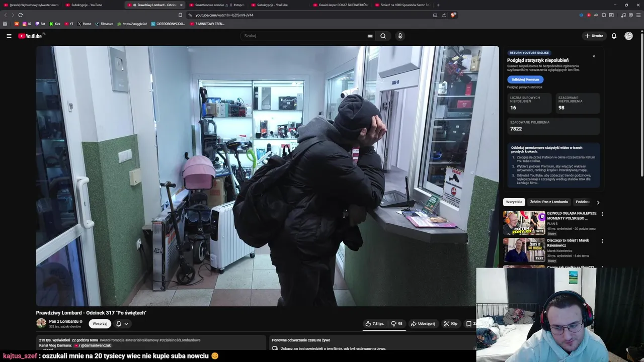644x362 pixels.
Task: Open the 'Pan z Lombardu' channel name link
Action: point(64,321)
